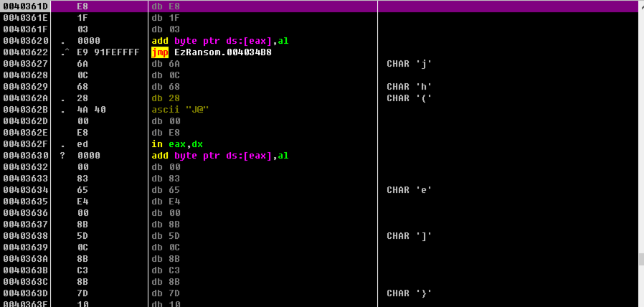This screenshot has width=644, height=307.
Task: Select the db 28 disassembly entry
Action: tap(162, 98)
